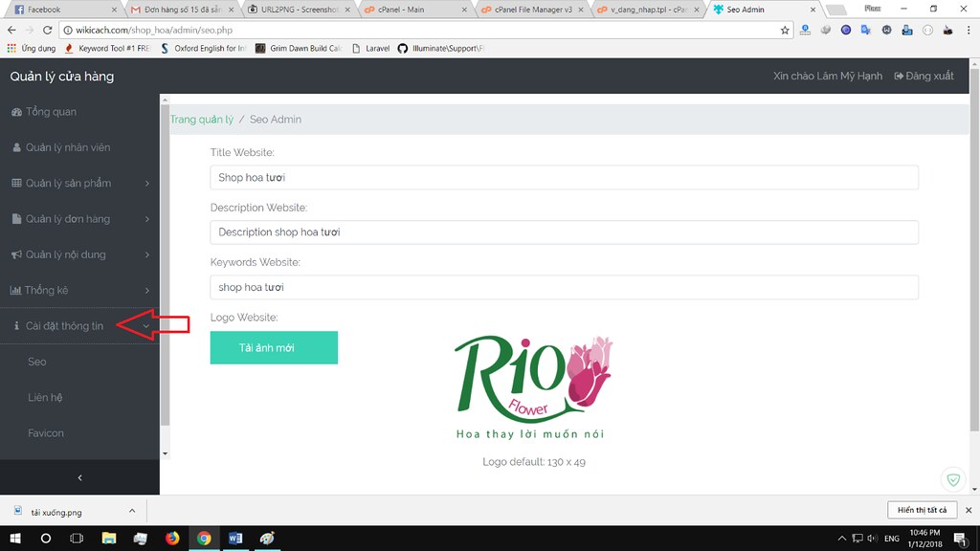Open the downloaded tải xuống.png file
Image resolution: width=980 pixels, height=551 pixels.
tap(56, 513)
